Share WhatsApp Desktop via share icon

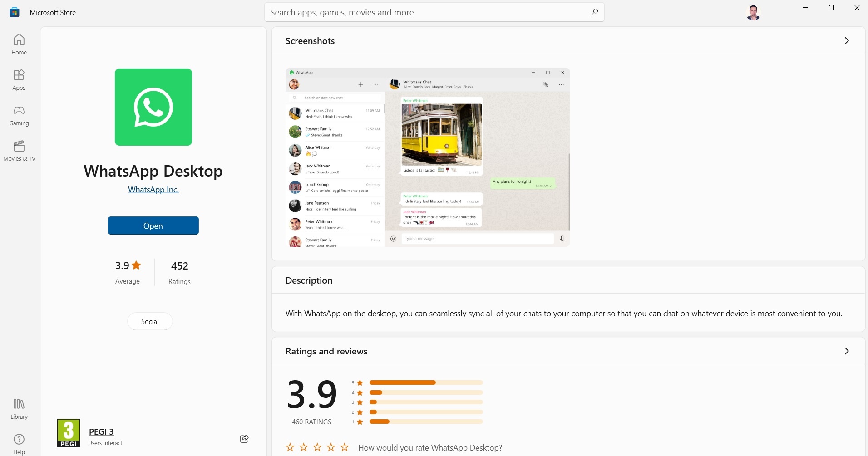[x=244, y=439]
